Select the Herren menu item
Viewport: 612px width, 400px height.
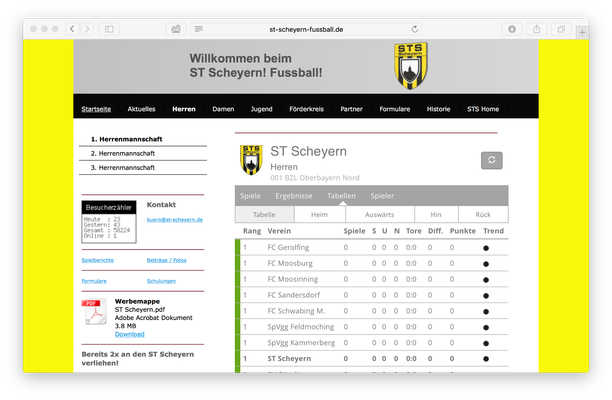[x=184, y=109]
